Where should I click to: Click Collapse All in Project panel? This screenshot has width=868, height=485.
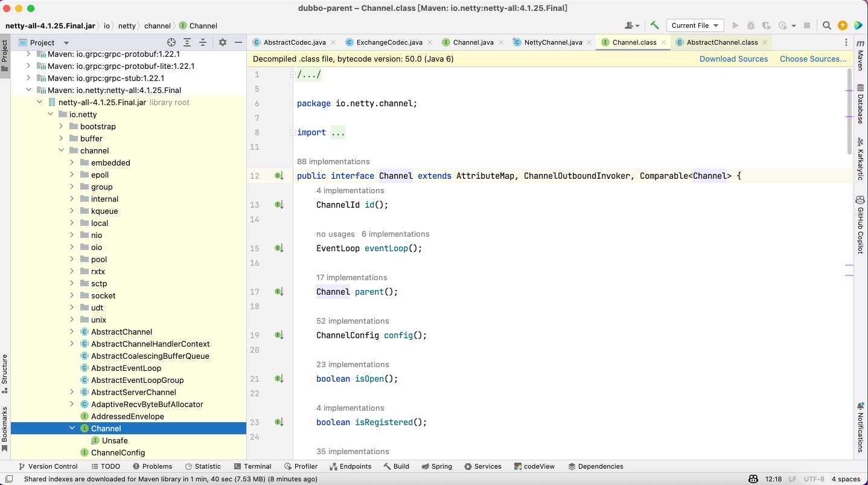pos(203,42)
